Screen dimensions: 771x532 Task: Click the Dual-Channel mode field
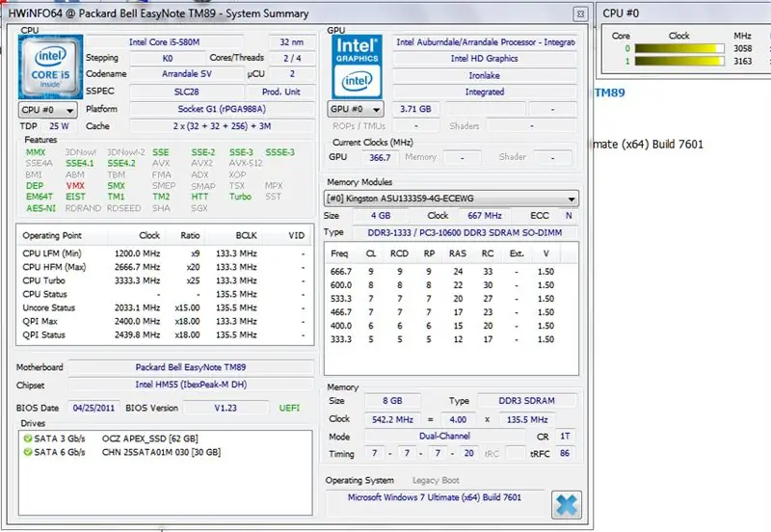click(444, 437)
